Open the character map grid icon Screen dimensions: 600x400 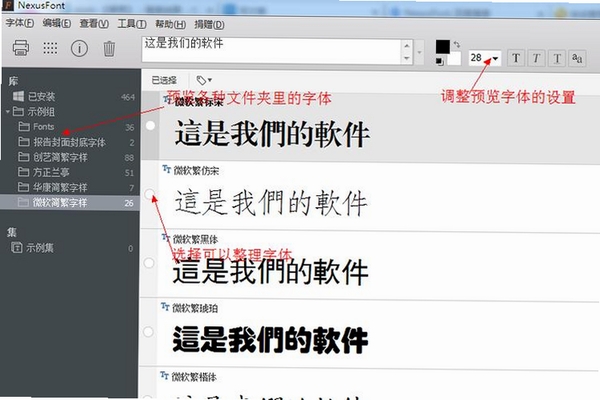pyautogui.click(x=50, y=48)
